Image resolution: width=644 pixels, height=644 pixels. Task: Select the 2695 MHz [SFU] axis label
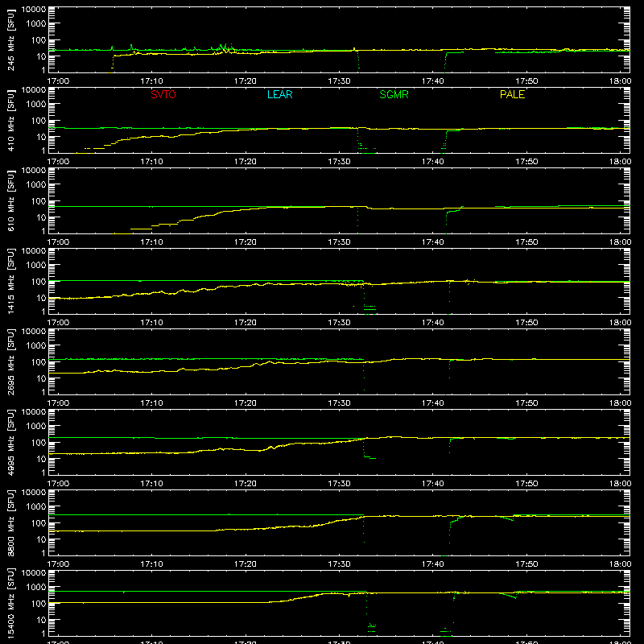tap(11, 361)
